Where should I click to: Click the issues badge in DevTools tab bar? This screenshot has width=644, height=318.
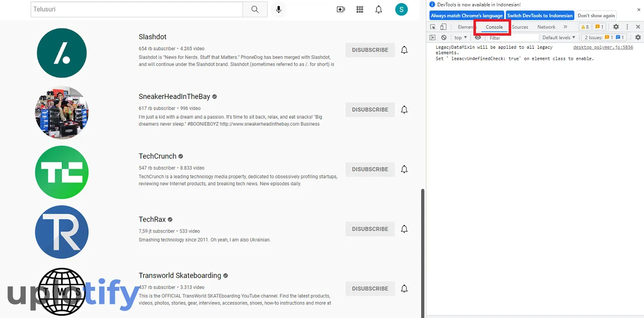pos(599,27)
